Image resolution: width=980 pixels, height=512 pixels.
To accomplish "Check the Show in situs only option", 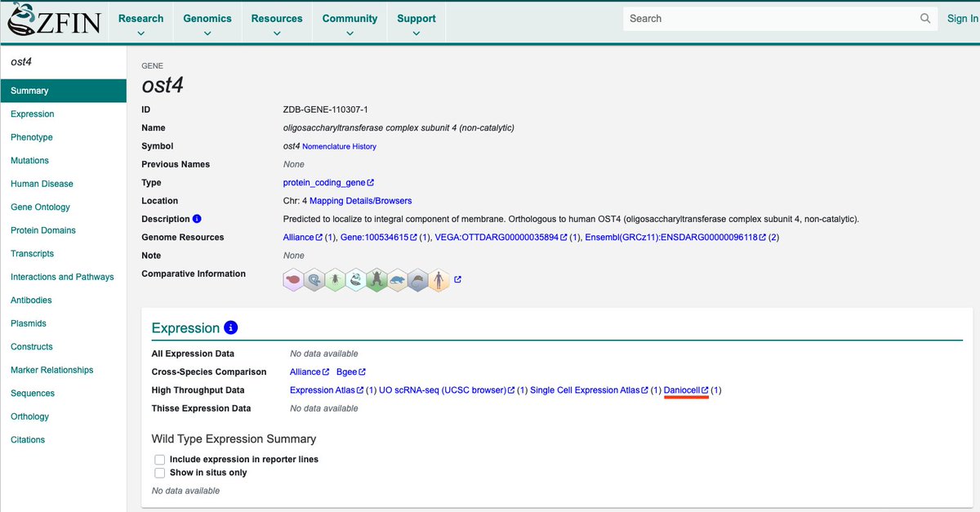I will click(x=160, y=473).
